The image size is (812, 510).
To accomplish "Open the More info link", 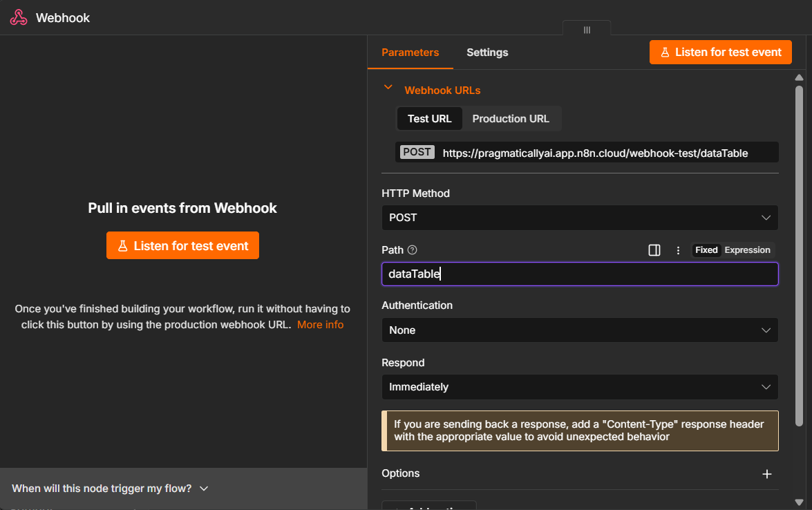I will pyautogui.click(x=320, y=325).
